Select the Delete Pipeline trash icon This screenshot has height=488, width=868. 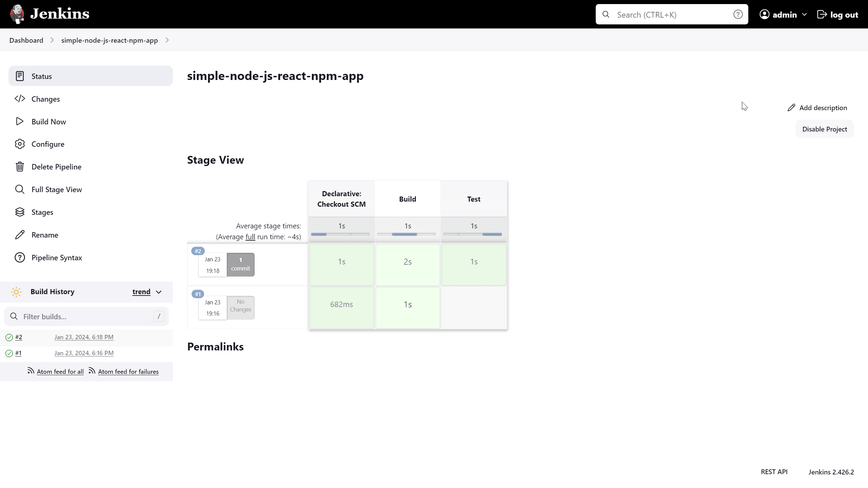coord(20,167)
